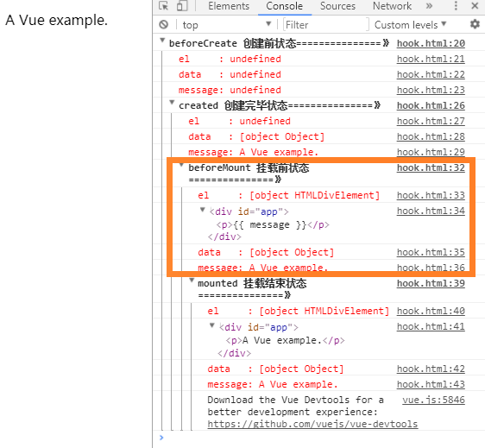Image resolution: width=485 pixels, height=448 pixels.
Task: Collapse the created log group
Action: pos(172,103)
